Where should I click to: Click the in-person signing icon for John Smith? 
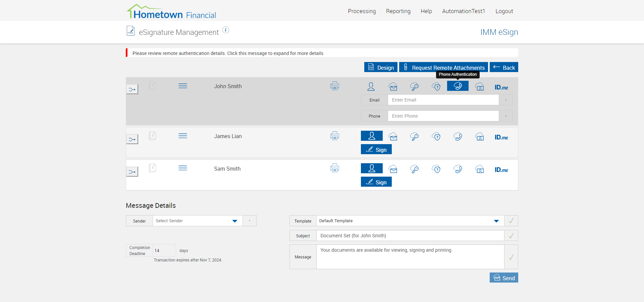tap(371, 86)
